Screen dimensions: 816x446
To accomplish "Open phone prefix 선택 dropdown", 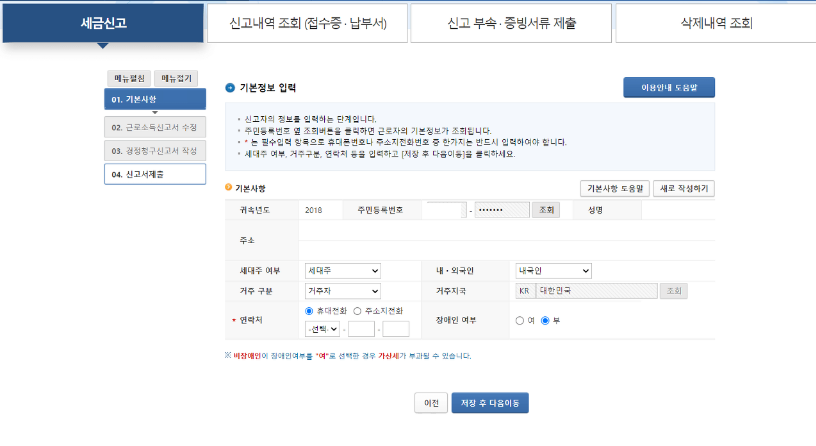I will 323,329.
